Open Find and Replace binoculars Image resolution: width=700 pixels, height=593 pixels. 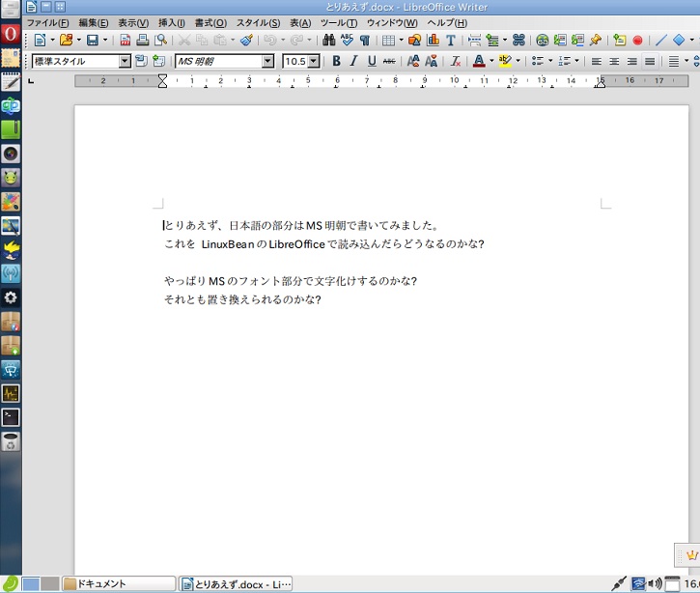[328, 41]
